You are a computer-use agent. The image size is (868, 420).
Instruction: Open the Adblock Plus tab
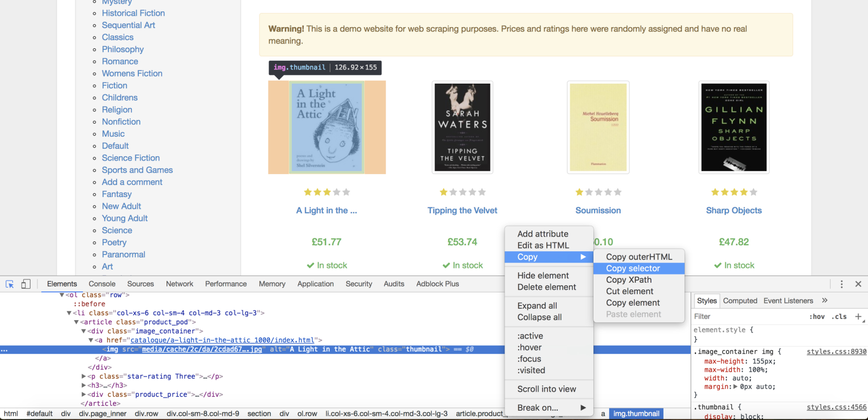(x=437, y=284)
